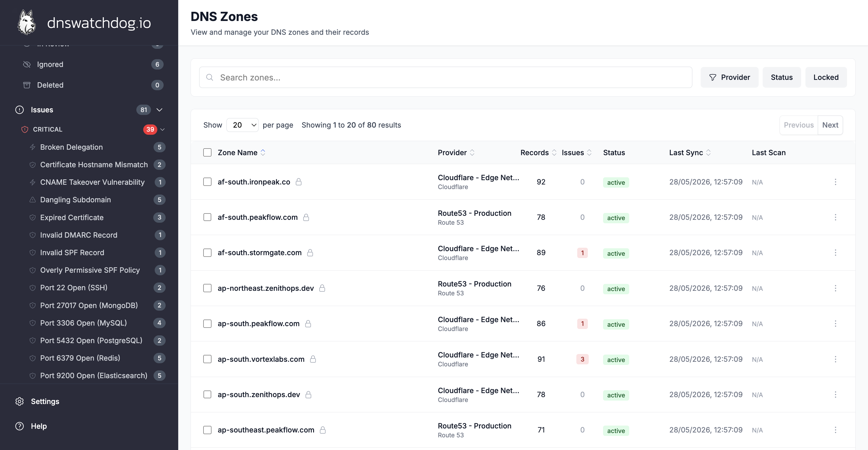
Task: Open Broken Delegation issues
Action: tap(97, 147)
